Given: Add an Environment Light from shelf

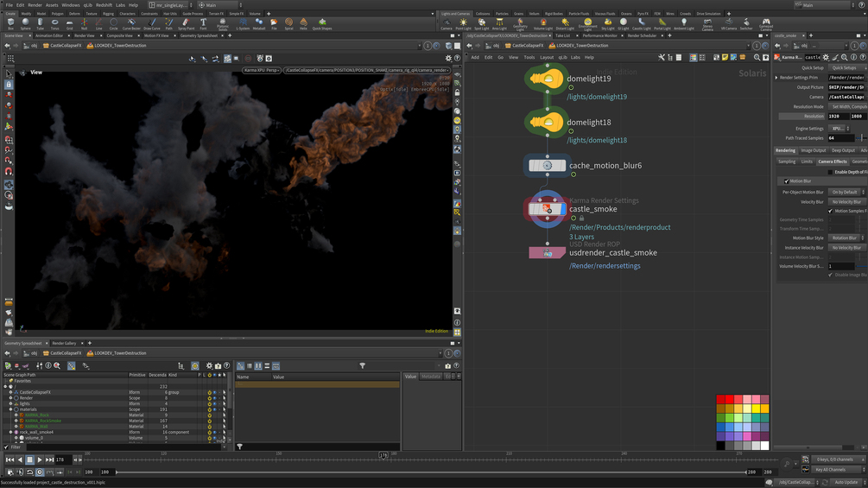Looking at the screenshot, I should point(587,23).
